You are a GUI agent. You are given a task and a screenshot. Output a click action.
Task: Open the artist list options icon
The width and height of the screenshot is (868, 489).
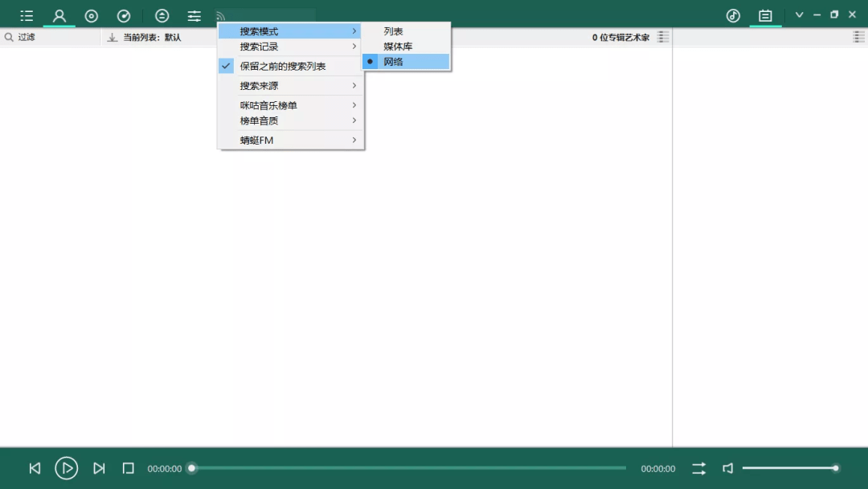point(662,37)
